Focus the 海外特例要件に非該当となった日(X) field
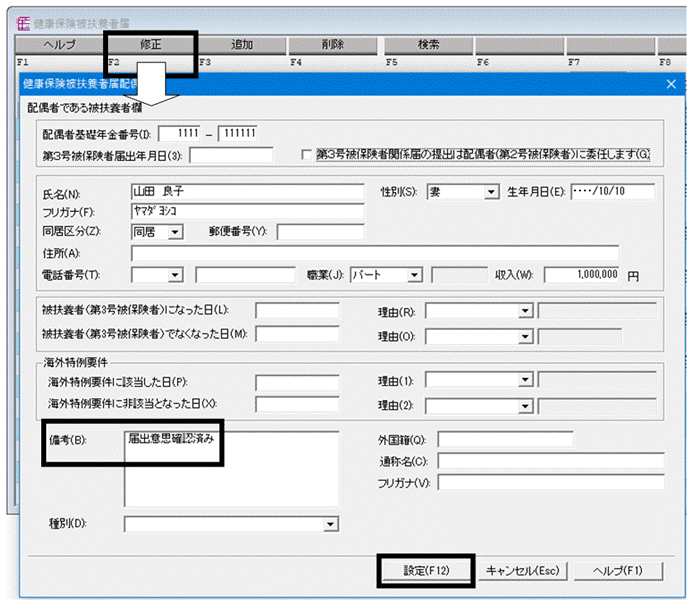 (297, 404)
